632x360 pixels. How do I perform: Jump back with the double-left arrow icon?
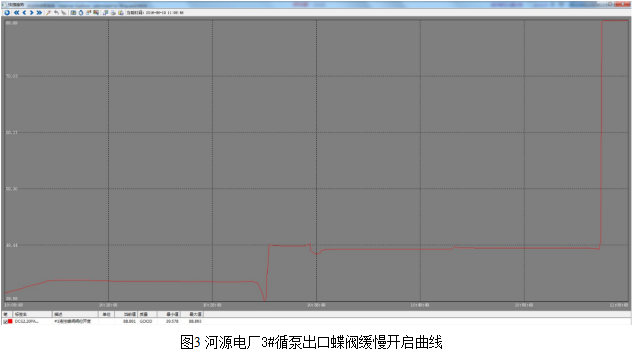(17, 13)
